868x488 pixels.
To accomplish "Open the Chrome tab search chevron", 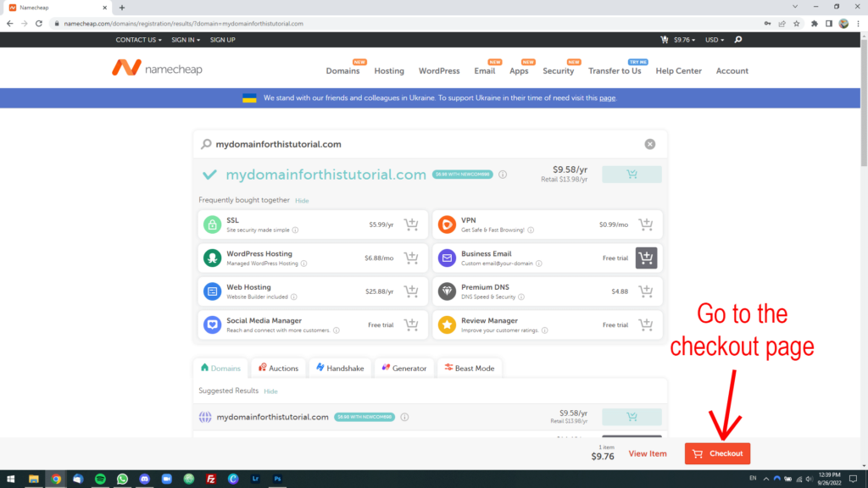I will 795,7.
